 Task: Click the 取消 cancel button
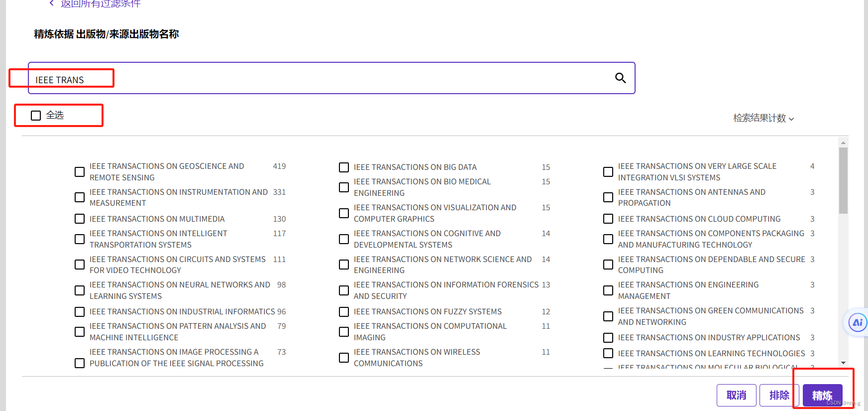point(737,395)
